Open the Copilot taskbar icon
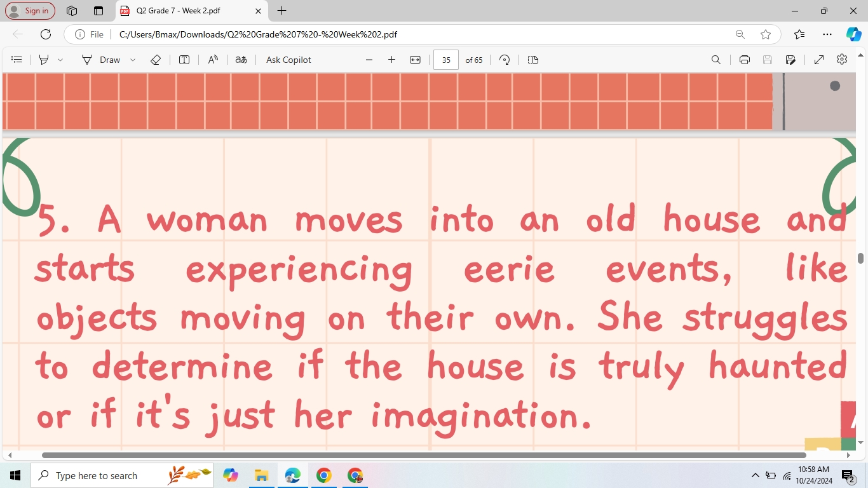This screenshot has width=868, height=488. click(x=231, y=475)
